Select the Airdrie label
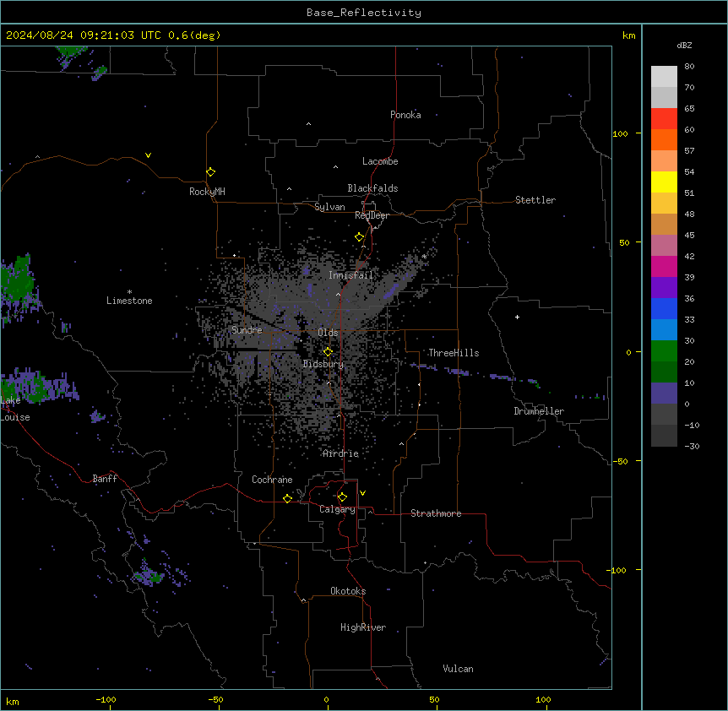Viewport: 728px width, 711px height. coord(340,453)
